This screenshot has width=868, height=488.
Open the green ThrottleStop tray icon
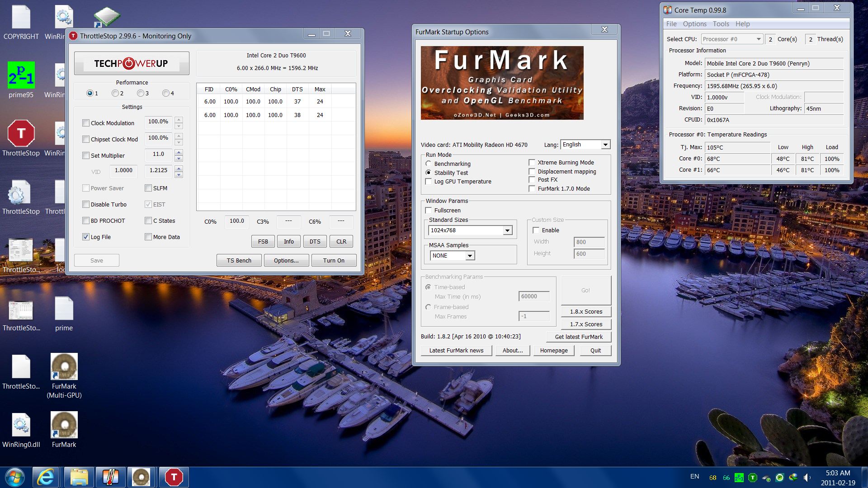coord(753,478)
